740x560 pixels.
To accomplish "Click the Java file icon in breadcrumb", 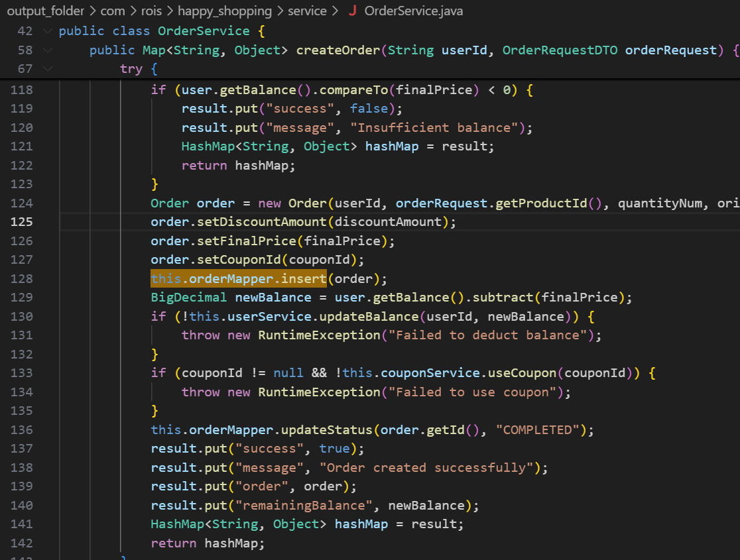I will pos(352,11).
